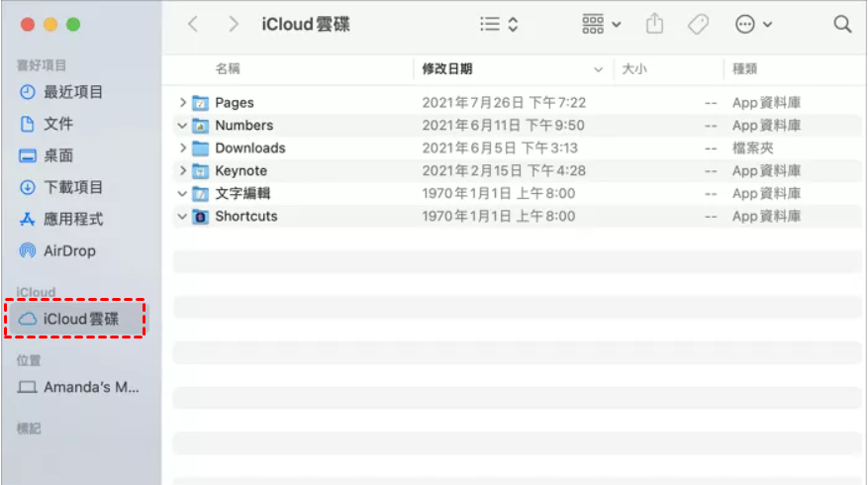
Task: Sort by the 名稱 column header
Action: tap(228, 69)
